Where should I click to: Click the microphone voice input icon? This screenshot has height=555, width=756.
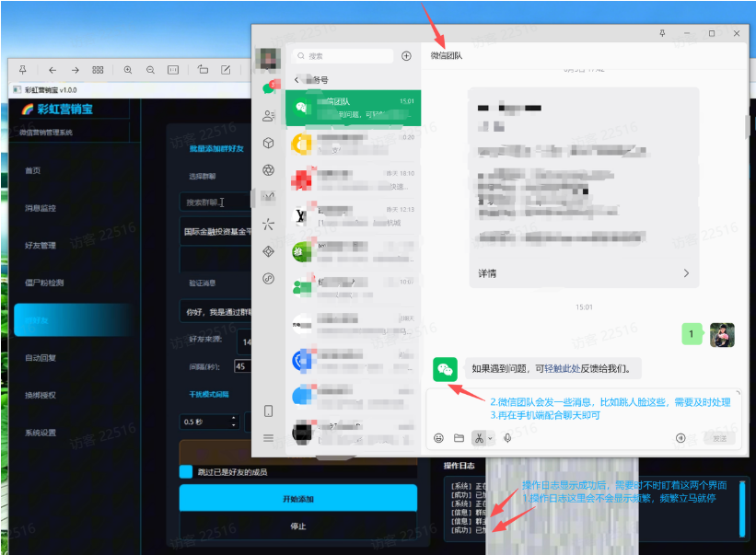point(507,438)
